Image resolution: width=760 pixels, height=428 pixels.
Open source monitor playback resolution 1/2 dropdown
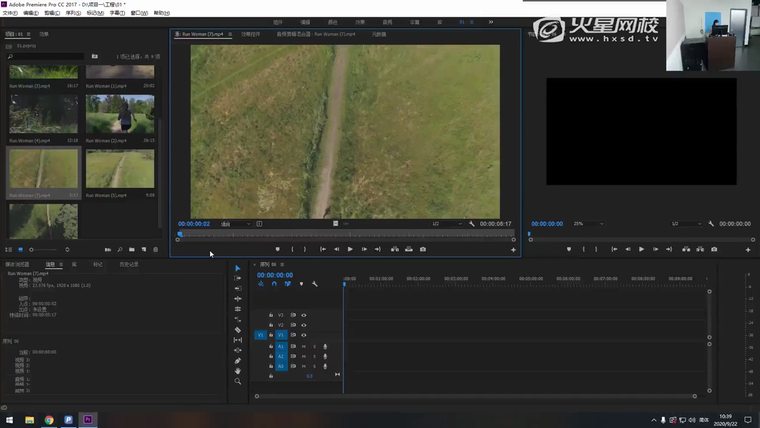(449, 224)
